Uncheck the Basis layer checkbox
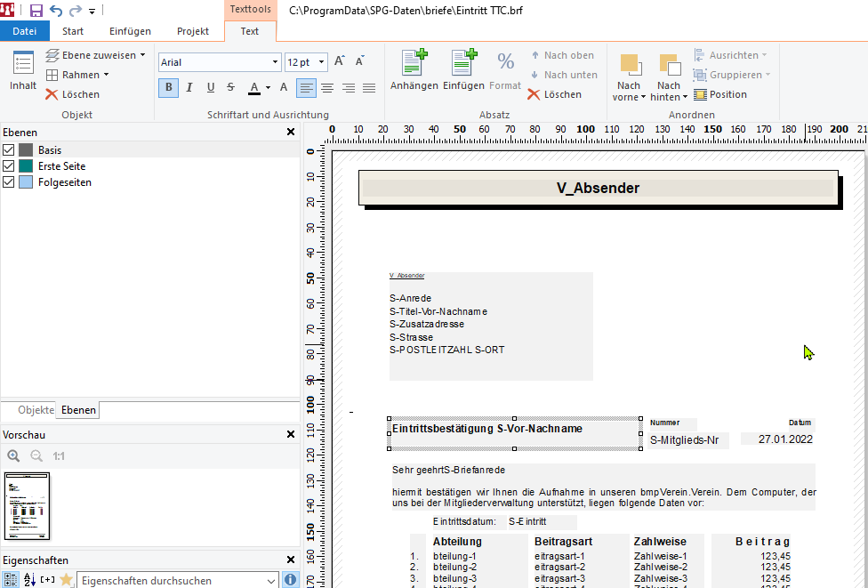The image size is (868, 588). click(x=9, y=150)
